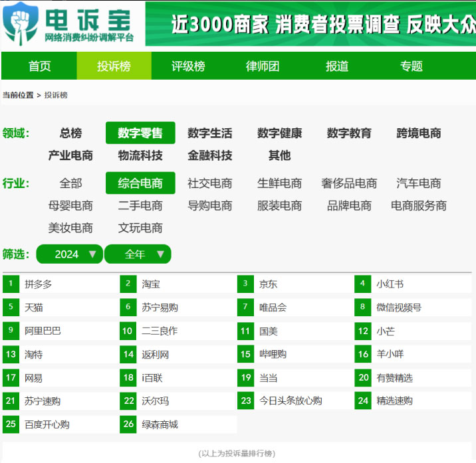Filter by 金融科技 domain

(x=210, y=155)
